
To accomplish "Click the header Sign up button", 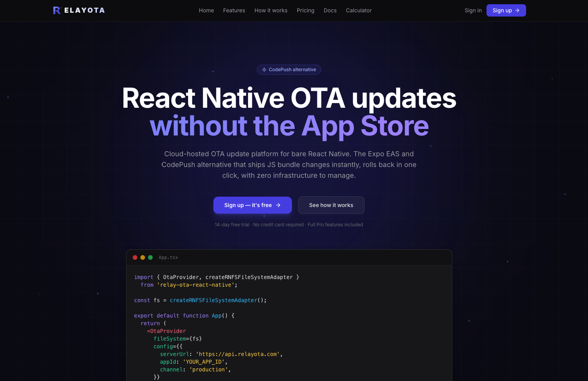I will tap(506, 10).
